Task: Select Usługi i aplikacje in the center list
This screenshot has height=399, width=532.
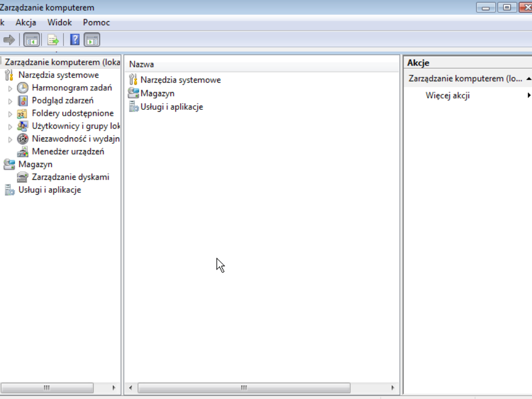Action: point(171,107)
